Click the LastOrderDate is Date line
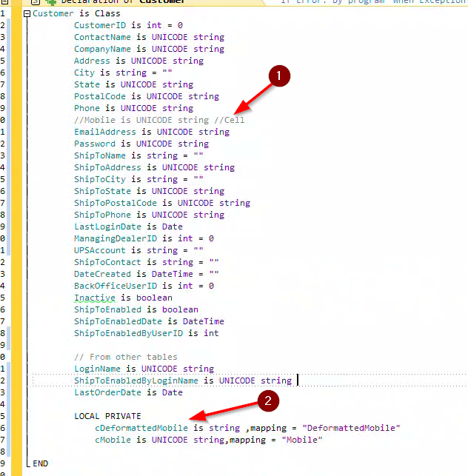The image size is (468, 476). pyautogui.click(x=128, y=392)
